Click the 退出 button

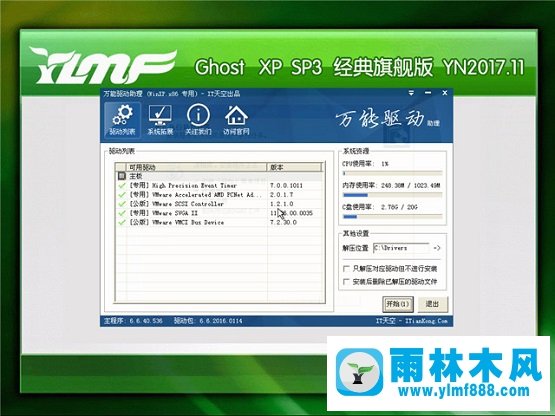433,304
